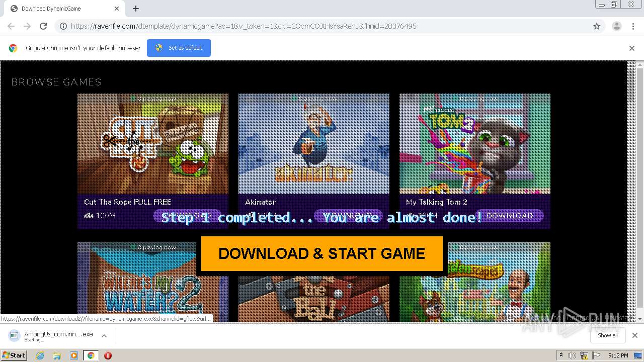644x362 pixels.
Task: Open volume control in tray
Action: pyautogui.click(x=572, y=355)
